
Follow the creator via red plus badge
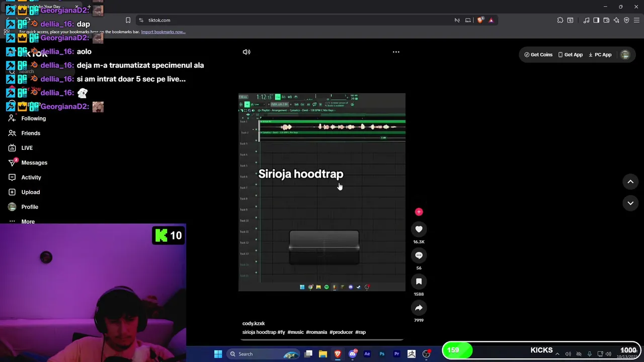[419, 212]
